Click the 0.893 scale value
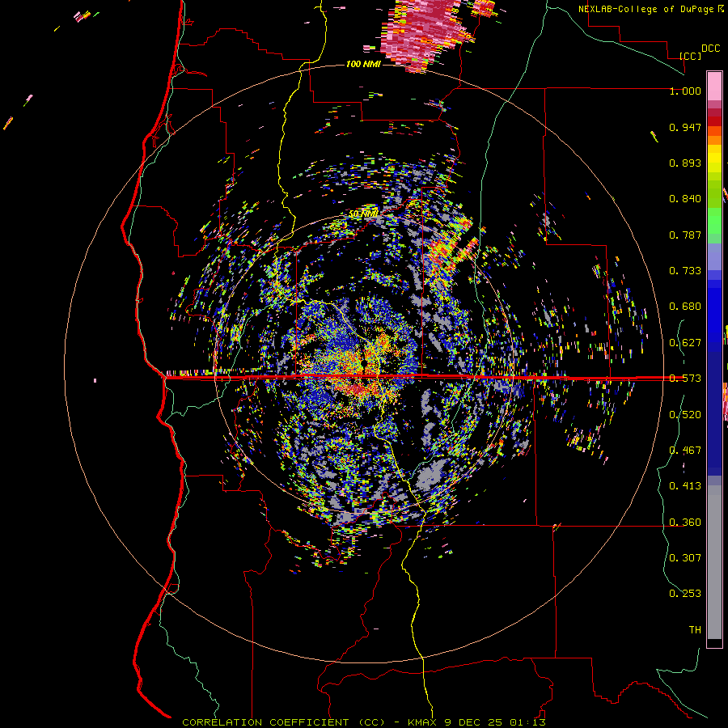Viewport: 728px width, 728px height. 685,163
